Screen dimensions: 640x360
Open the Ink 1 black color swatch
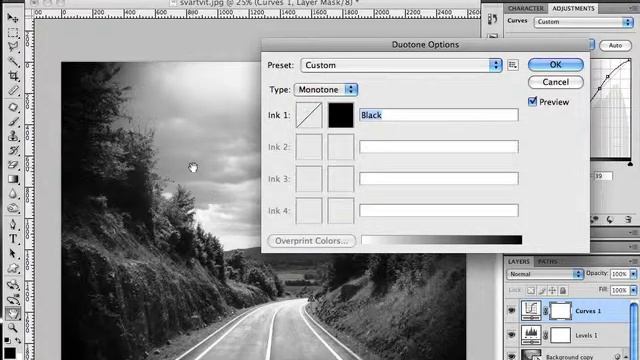(x=341, y=115)
